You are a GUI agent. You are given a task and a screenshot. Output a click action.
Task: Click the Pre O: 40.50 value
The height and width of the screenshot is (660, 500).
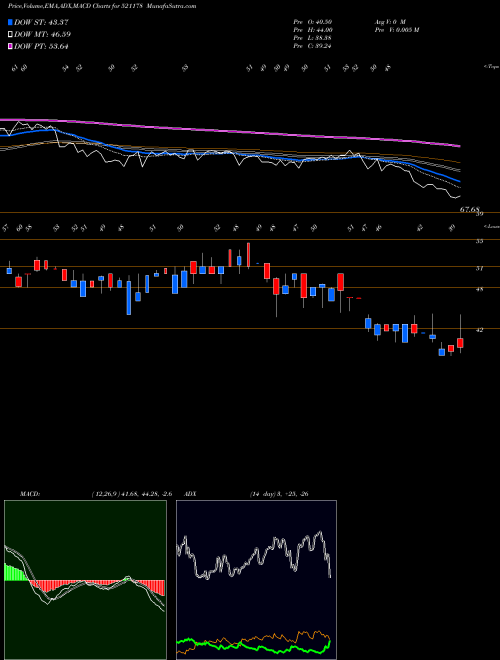[x=313, y=21]
